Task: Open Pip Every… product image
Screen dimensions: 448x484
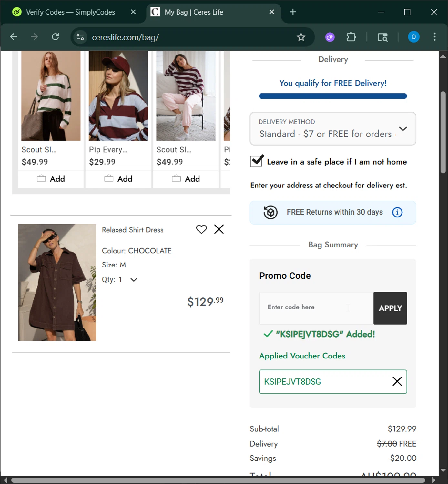Action: coord(118,96)
